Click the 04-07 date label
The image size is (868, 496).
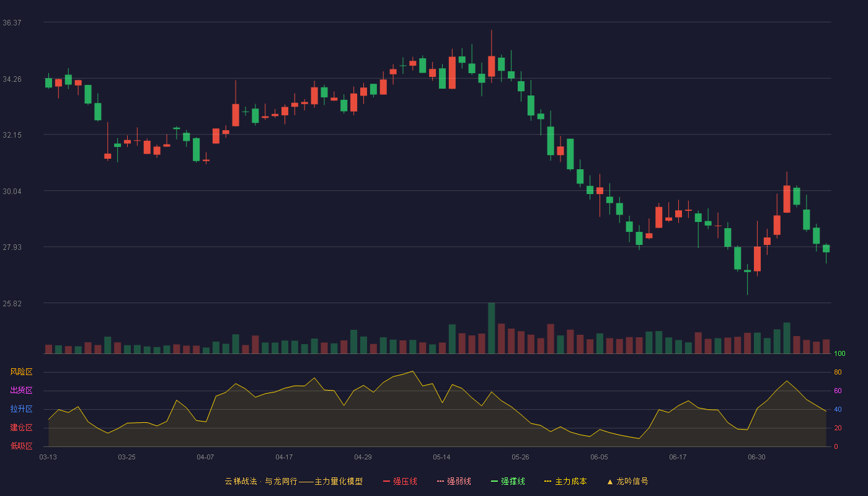(x=205, y=457)
